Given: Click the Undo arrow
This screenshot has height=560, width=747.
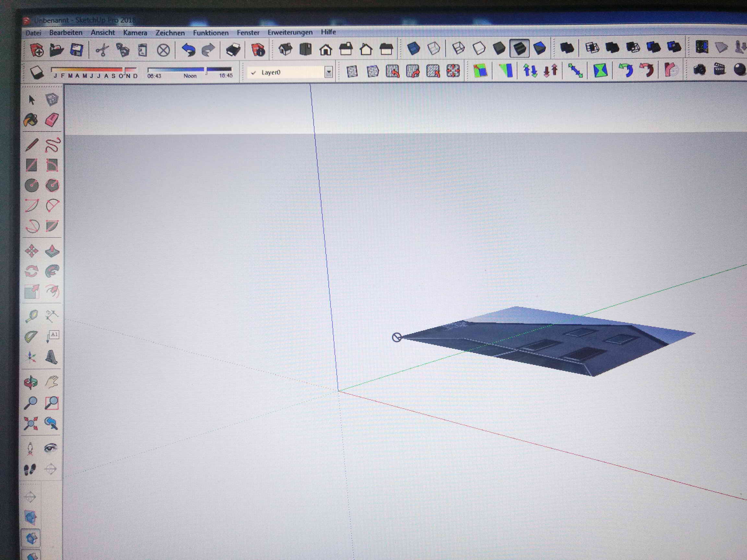Looking at the screenshot, I should pyautogui.click(x=188, y=50).
